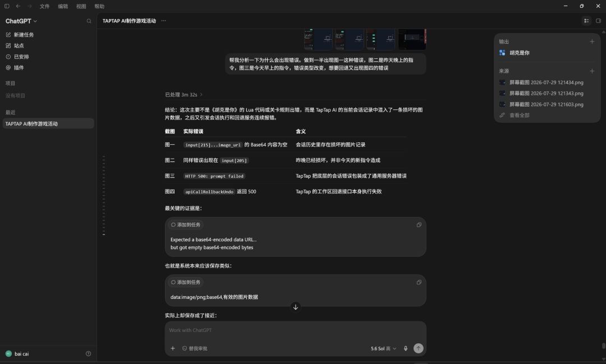This screenshot has height=364, width=606.
Task: Toggle the sidebar panel icon in title bar
Action: pos(7,6)
